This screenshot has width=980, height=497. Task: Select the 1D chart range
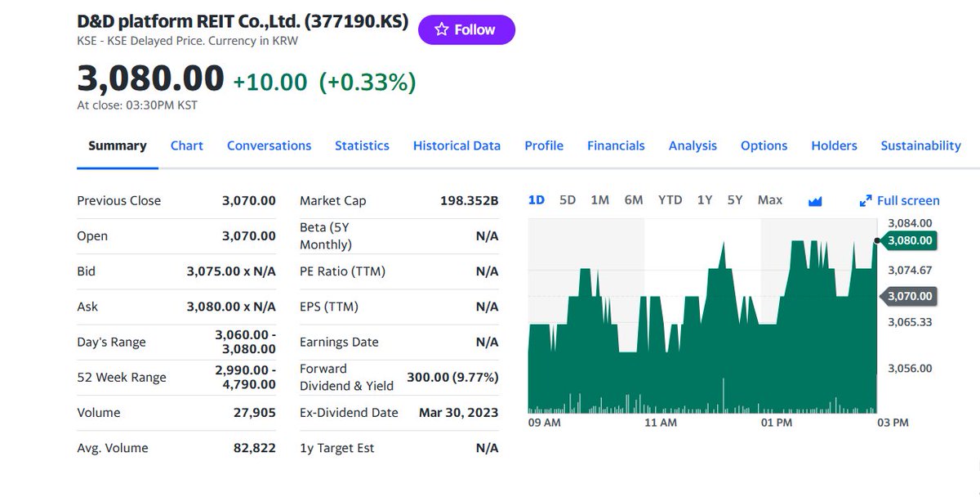pos(537,200)
